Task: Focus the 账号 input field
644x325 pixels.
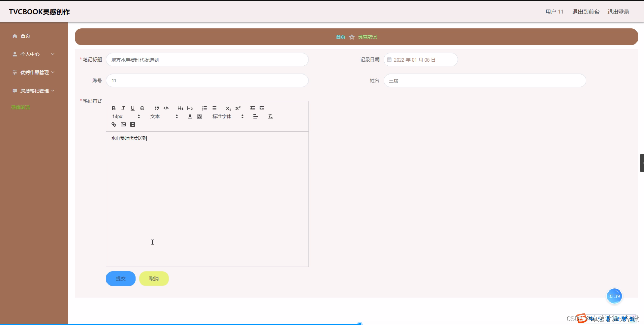Action: [x=207, y=81]
